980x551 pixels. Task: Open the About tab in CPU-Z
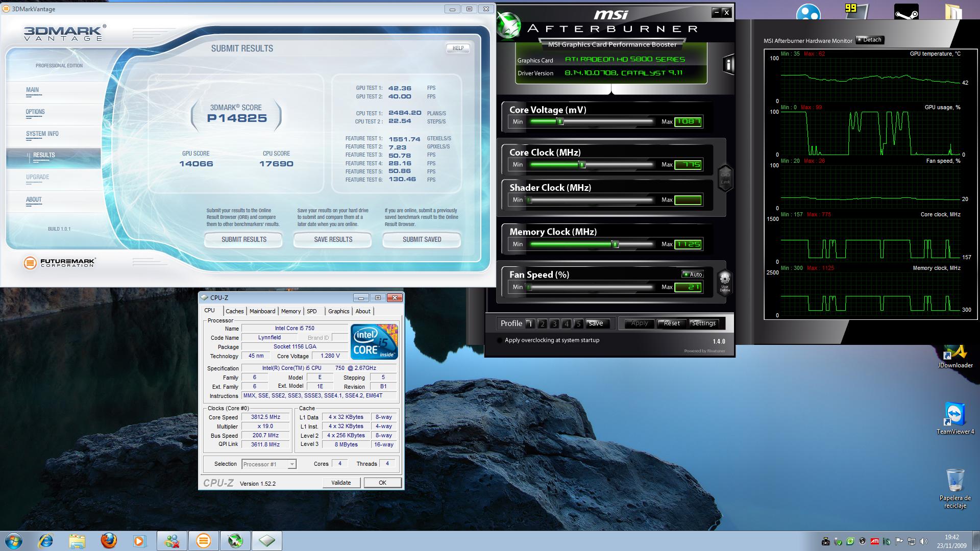click(x=363, y=311)
